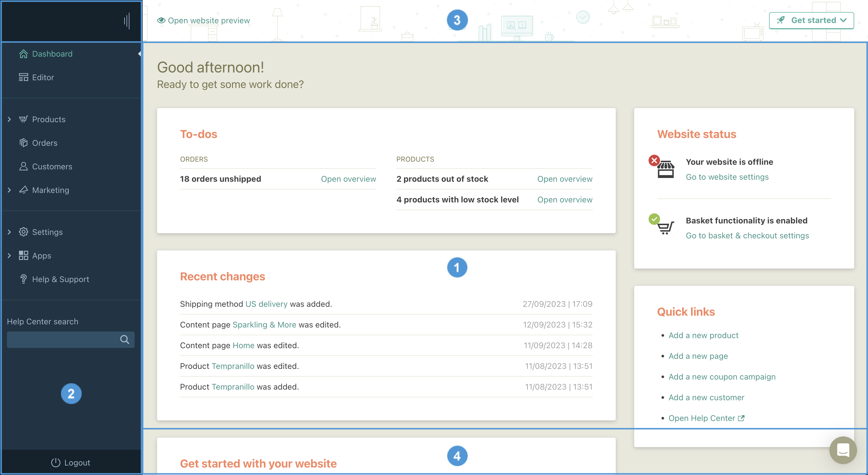Click into the Help Center search field

pyautogui.click(x=70, y=340)
